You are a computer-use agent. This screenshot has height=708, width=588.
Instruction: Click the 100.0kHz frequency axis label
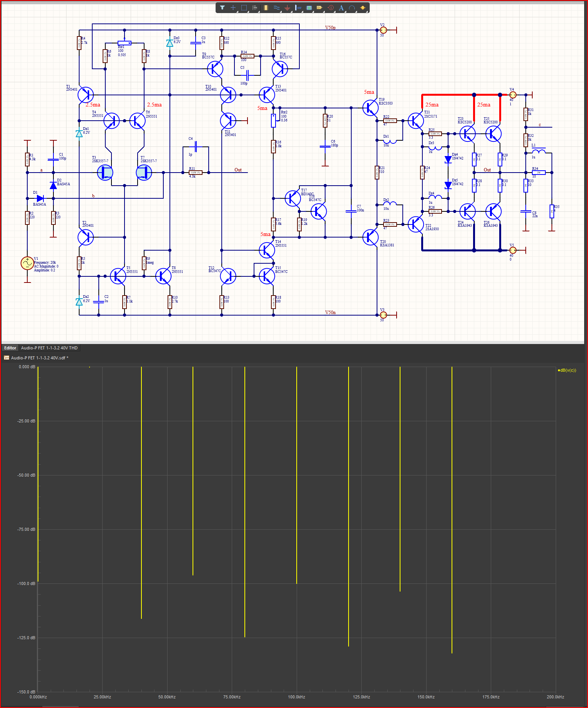tap(296, 697)
